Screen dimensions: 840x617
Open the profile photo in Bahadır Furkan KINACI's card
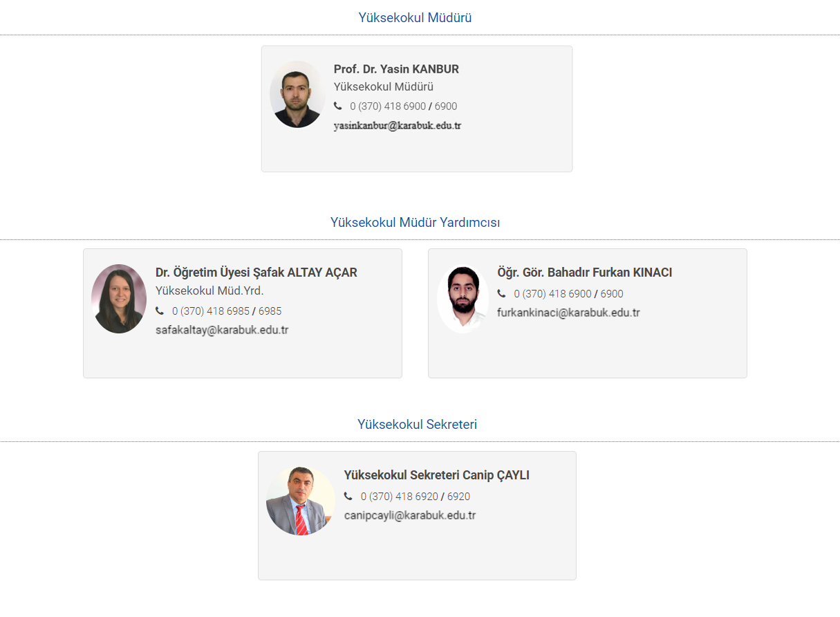463,299
